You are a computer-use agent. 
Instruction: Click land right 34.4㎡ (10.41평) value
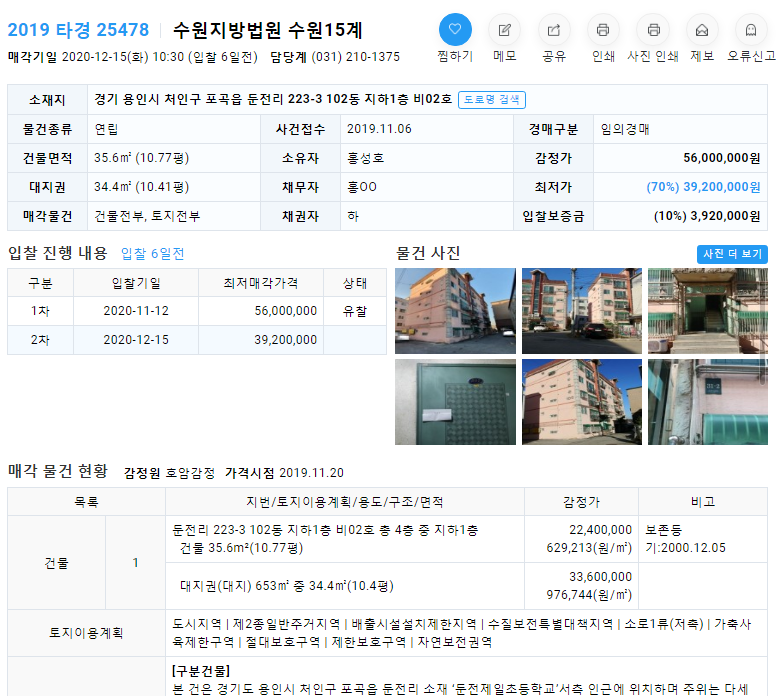click(141, 187)
